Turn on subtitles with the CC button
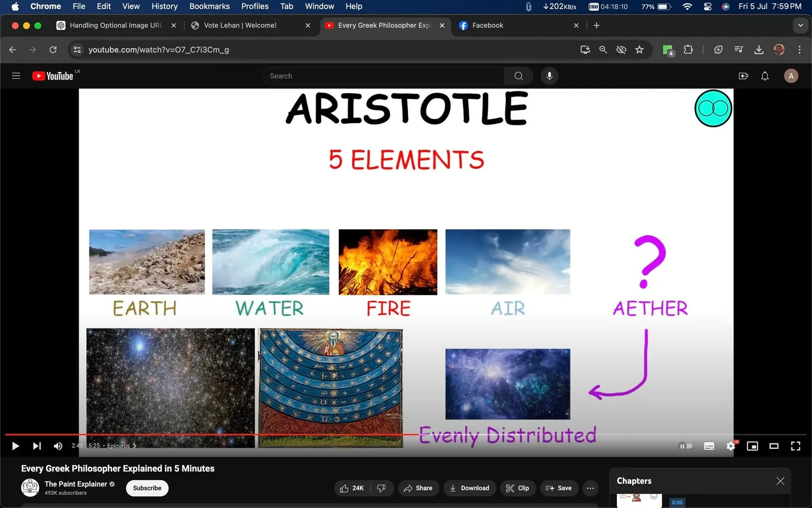Image resolution: width=812 pixels, height=508 pixels. click(709, 446)
